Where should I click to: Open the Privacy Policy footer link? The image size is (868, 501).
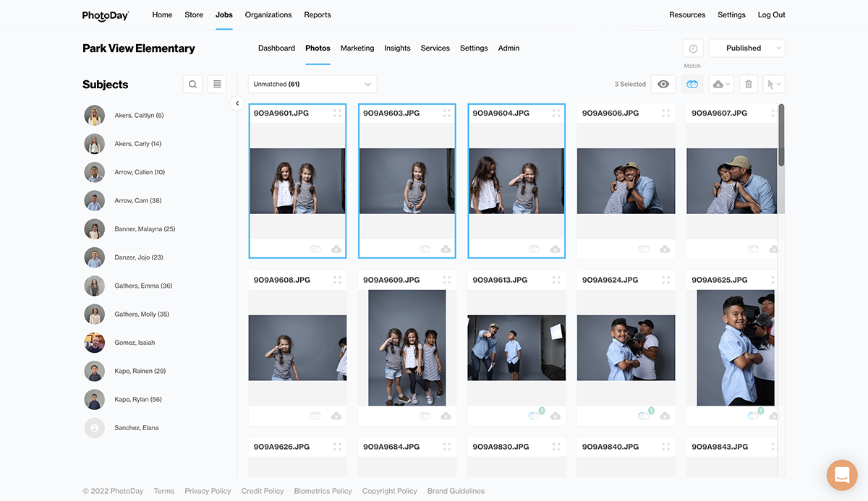coord(208,491)
